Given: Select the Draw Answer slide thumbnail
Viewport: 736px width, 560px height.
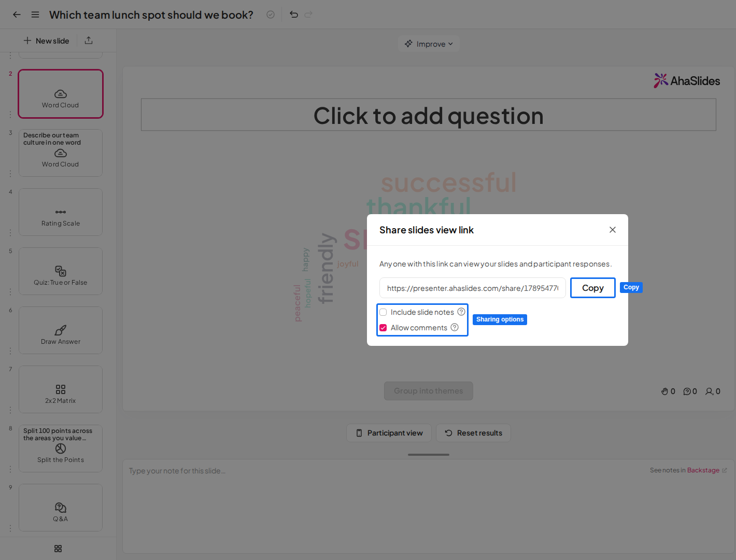Looking at the screenshot, I should click(x=61, y=330).
